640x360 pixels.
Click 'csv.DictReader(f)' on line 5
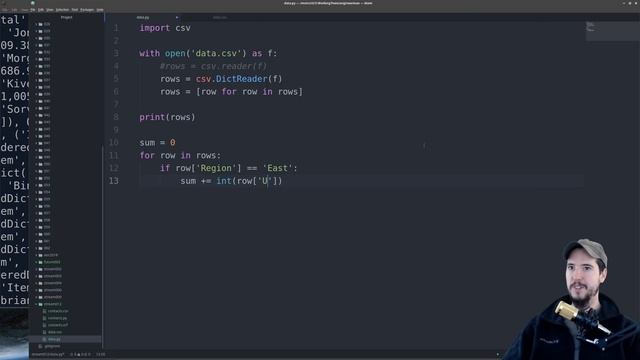(x=239, y=79)
